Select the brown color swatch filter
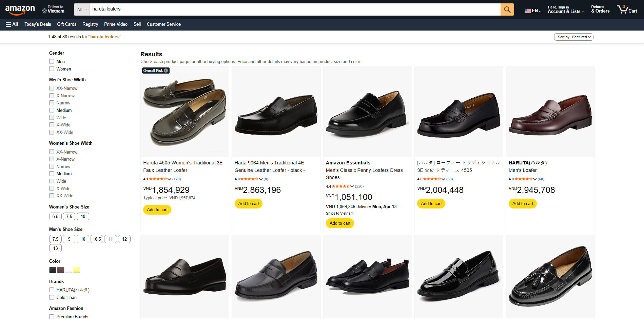This screenshot has height=319, width=644. point(60,270)
